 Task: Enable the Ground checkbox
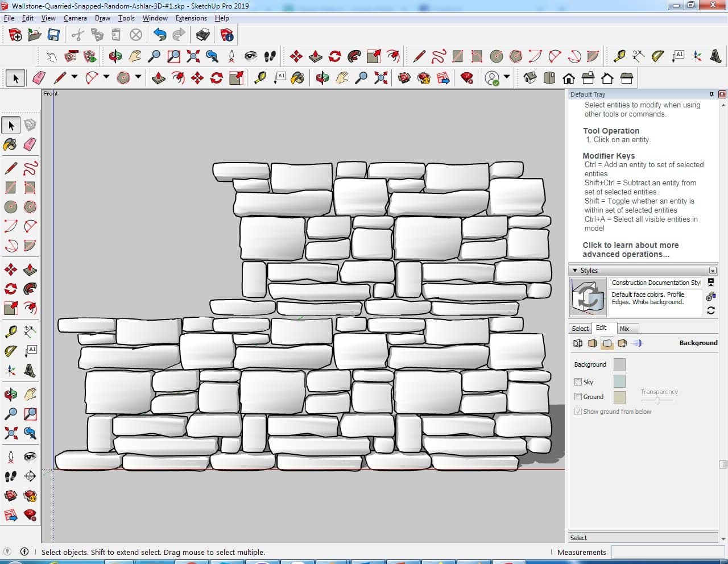tap(578, 397)
